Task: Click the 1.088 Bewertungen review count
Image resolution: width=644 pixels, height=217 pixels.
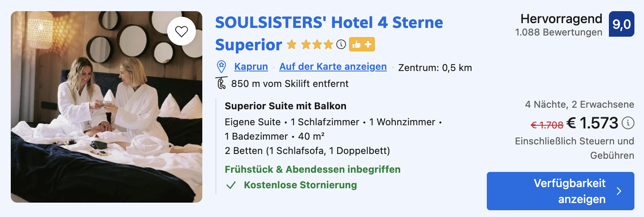Action: click(x=559, y=32)
